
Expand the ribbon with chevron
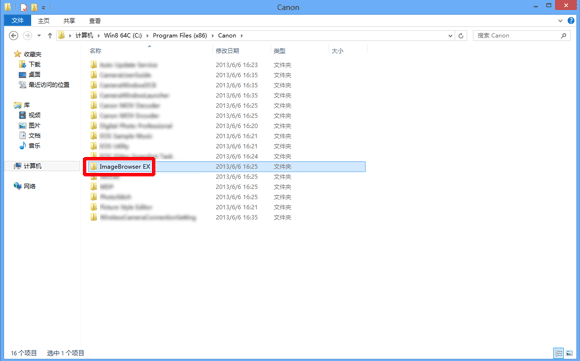560,21
